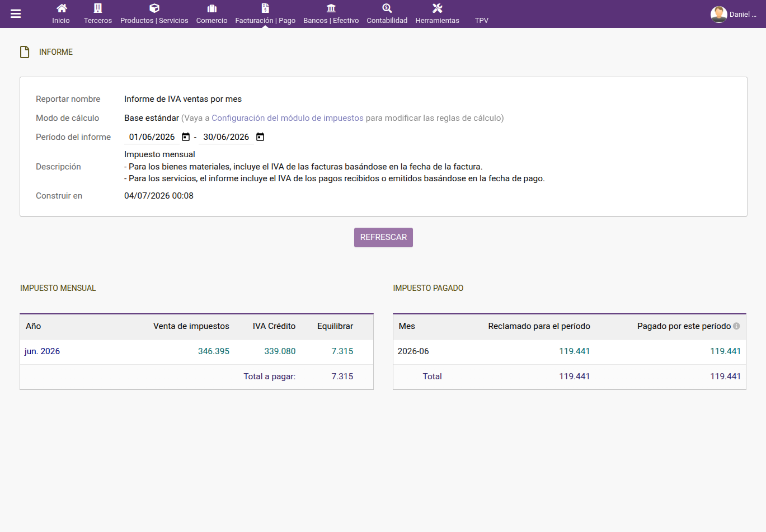Image resolution: width=766 pixels, height=532 pixels.
Task: Open the jun. 2026 row link
Action: (x=42, y=351)
